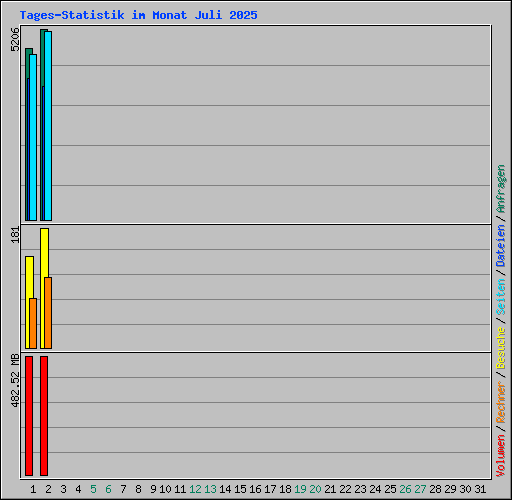Click the blue Dateien legend label

501,246
